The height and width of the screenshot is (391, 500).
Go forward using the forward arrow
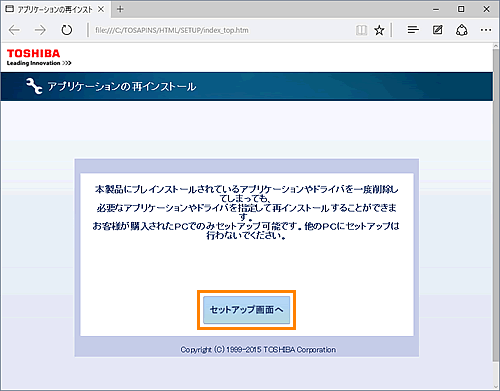pos(40,30)
